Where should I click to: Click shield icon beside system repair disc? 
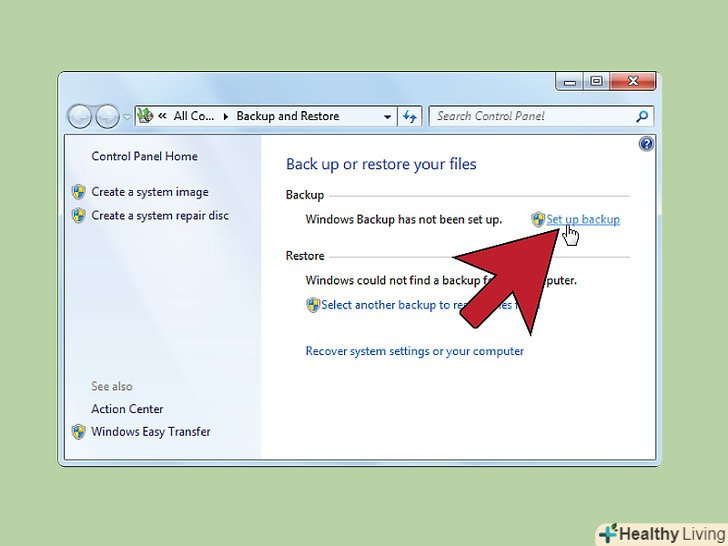click(x=79, y=215)
